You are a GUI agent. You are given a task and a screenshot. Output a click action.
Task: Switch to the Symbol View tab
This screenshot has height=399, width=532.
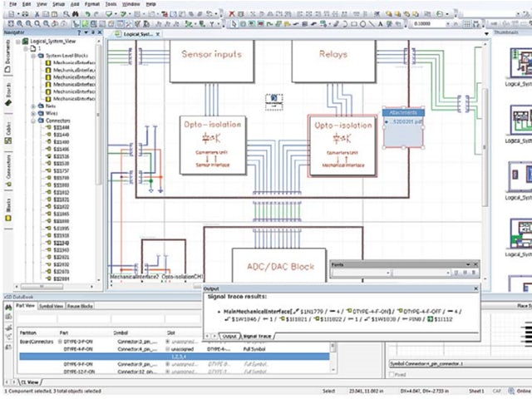(51, 306)
